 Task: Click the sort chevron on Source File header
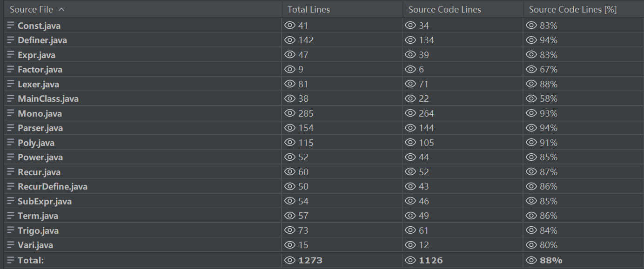click(61, 9)
